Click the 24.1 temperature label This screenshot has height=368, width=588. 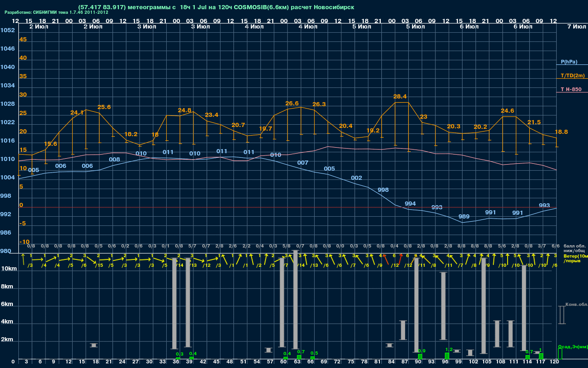coord(77,113)
